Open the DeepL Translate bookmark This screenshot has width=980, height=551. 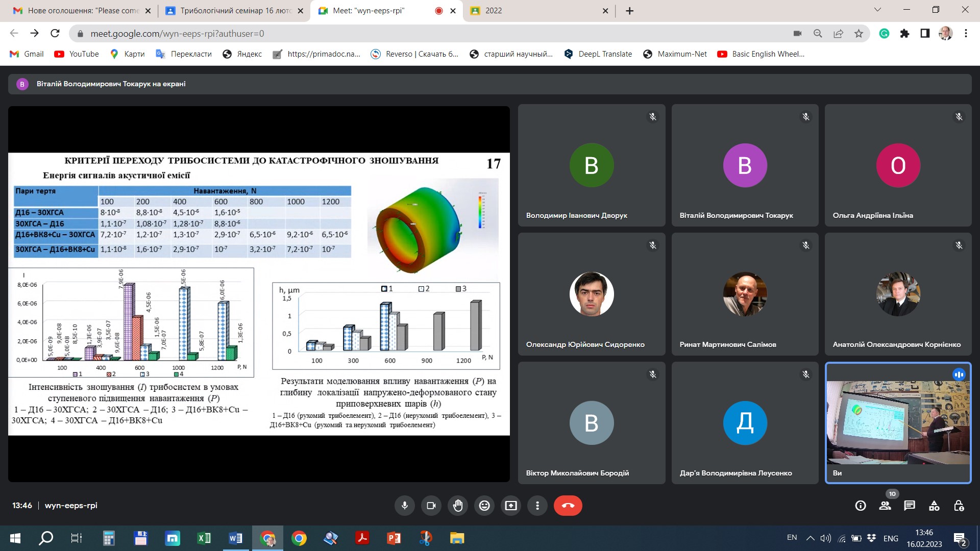(x=598, y=54)
